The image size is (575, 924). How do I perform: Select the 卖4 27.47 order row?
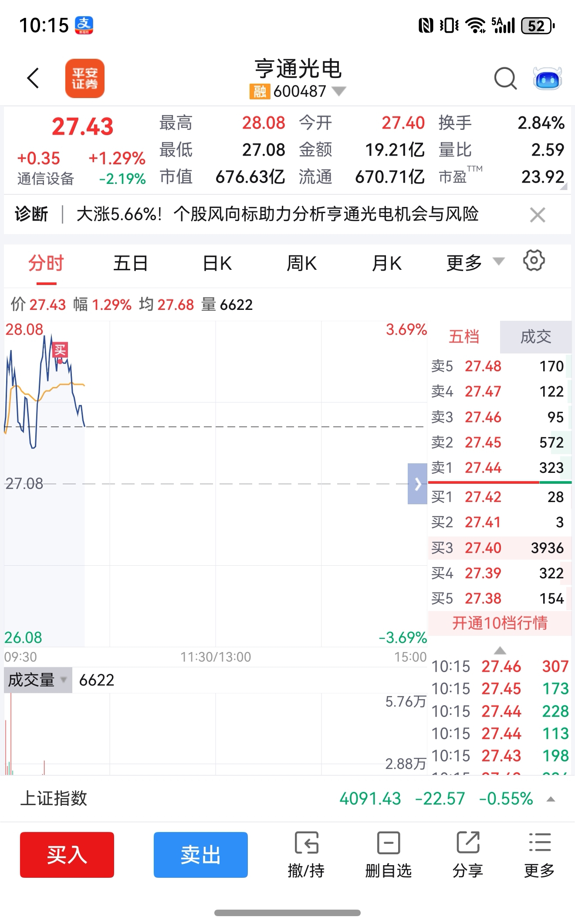[500, 391]
